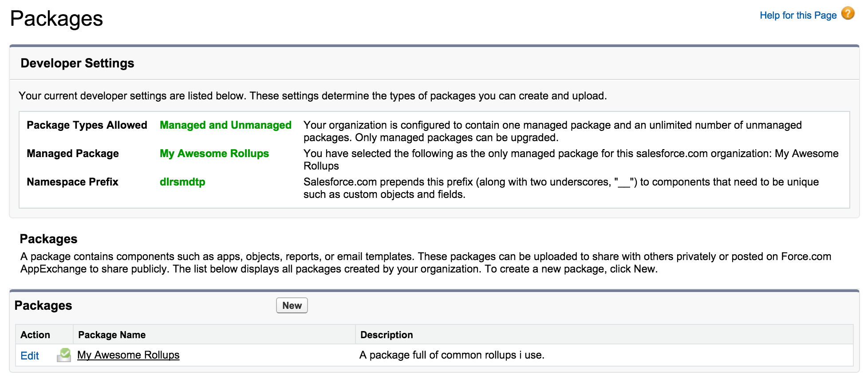This screenshot has height=379, width=868.
Task: Edit the My Awesome Rollups package
Action: [30, 355]
